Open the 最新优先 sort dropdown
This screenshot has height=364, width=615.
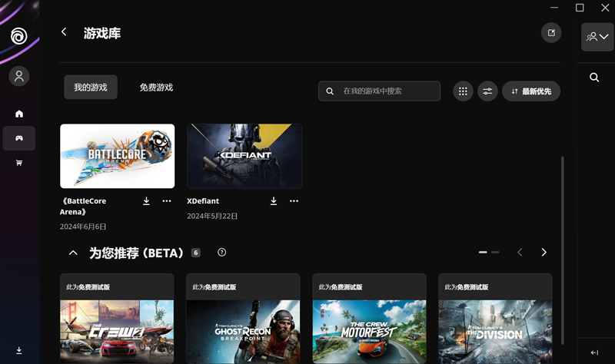coord(531,91)
